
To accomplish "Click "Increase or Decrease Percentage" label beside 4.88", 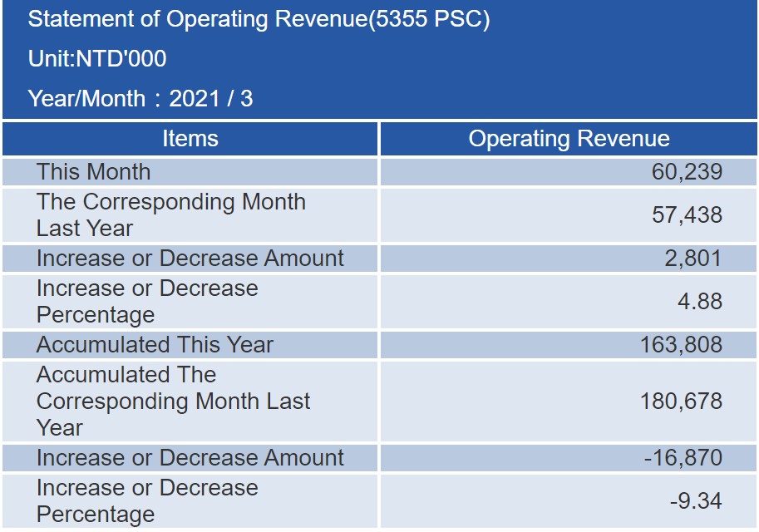I will click(x=147, y=301).
